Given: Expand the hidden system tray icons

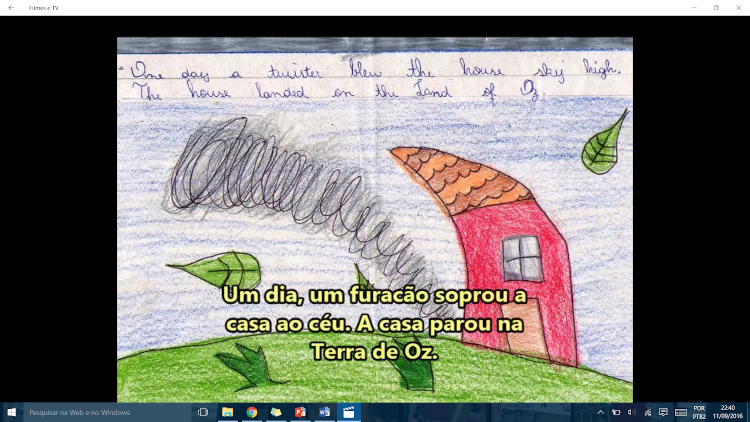Looking at the screenshot, I should click(x=600, y=412).
